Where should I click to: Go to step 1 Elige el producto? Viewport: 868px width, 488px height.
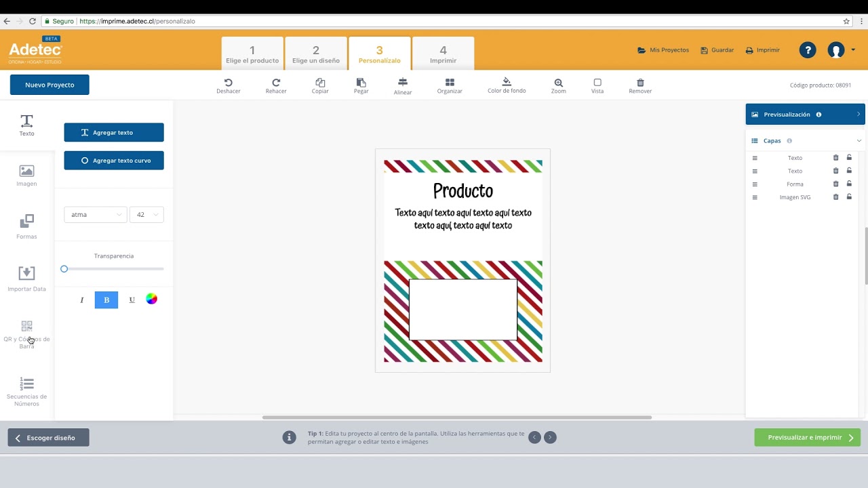tap(252, 54)
